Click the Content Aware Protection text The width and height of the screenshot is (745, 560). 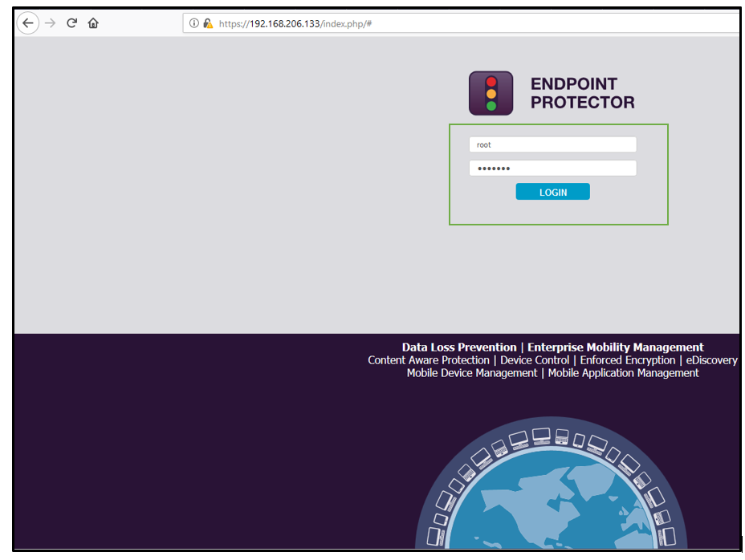point(429,360)
